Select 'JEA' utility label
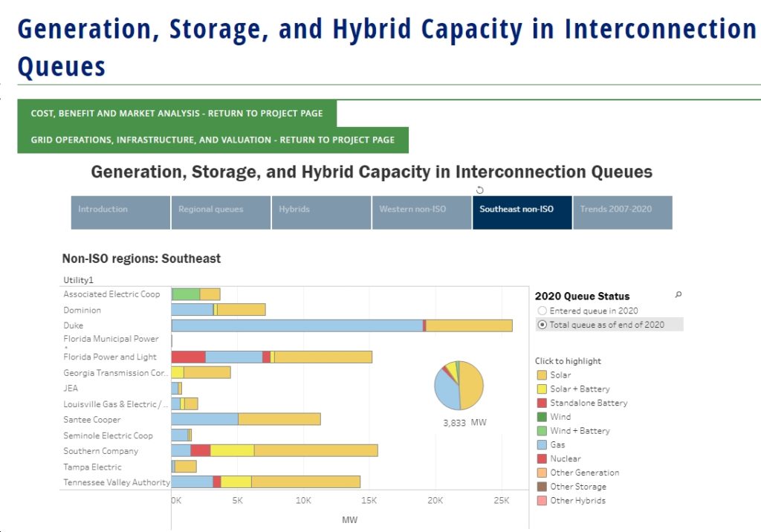 [71, 389]
